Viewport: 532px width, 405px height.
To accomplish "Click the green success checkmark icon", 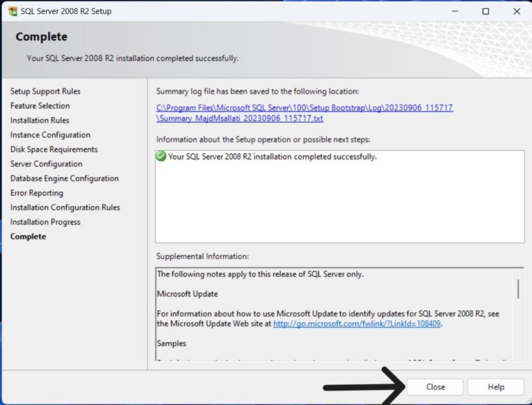I will pos(161,156).
